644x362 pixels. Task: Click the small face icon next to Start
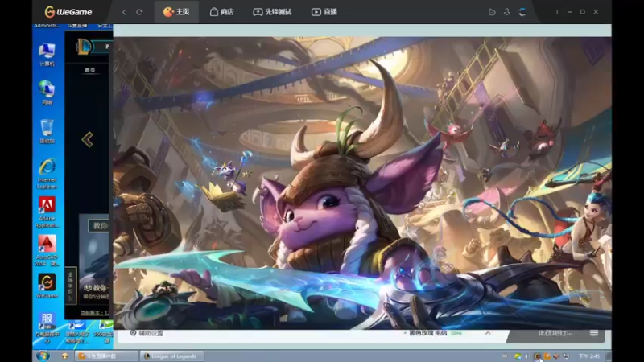pyautogui.click(x=64, y=356)
